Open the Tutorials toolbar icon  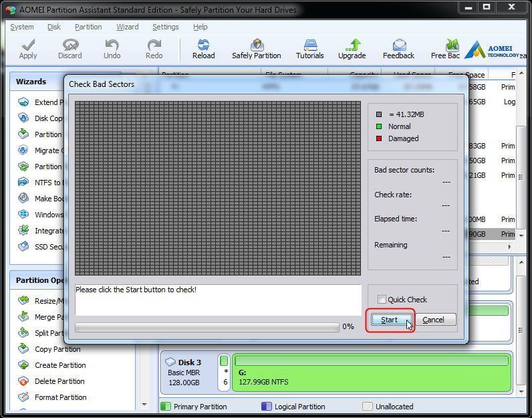310,45
